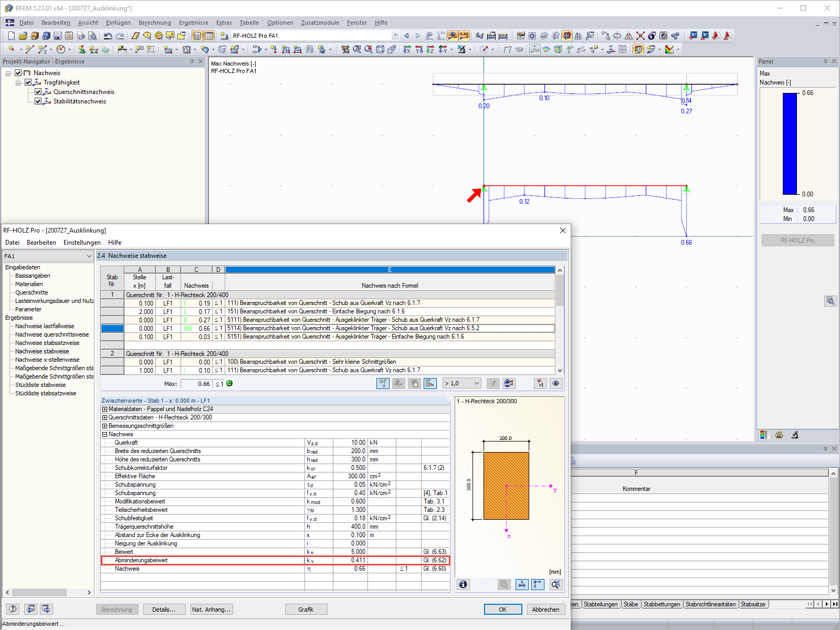This screenshot has height=630, width=840.
Task: Click the Save diskette icon
Action: click(x=58, y=36)
